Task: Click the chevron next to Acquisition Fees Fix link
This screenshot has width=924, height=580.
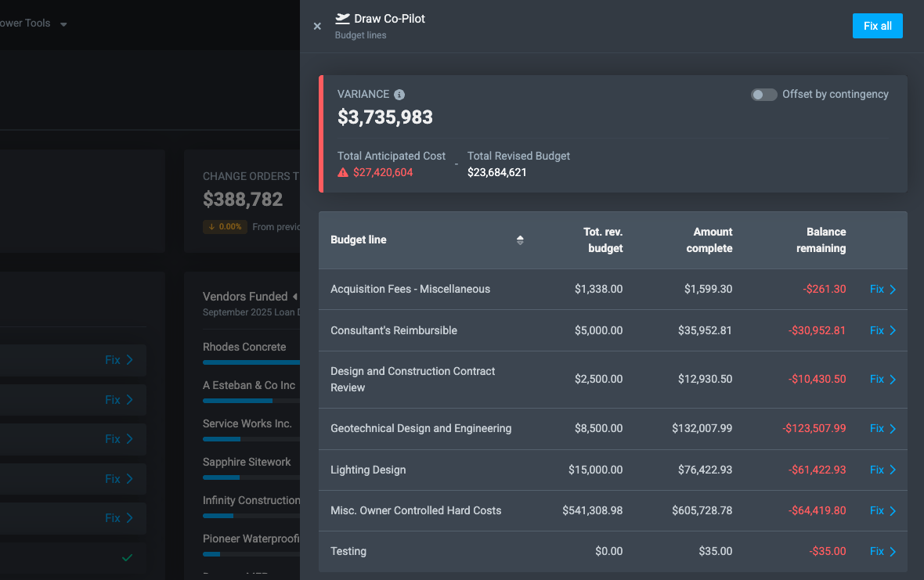Action: (x=893, y=289)
